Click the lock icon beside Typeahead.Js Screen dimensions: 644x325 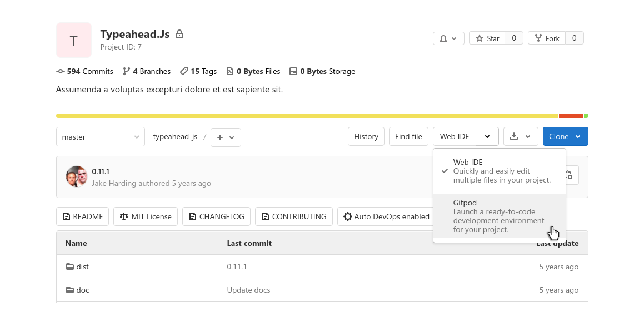(179, 34)
